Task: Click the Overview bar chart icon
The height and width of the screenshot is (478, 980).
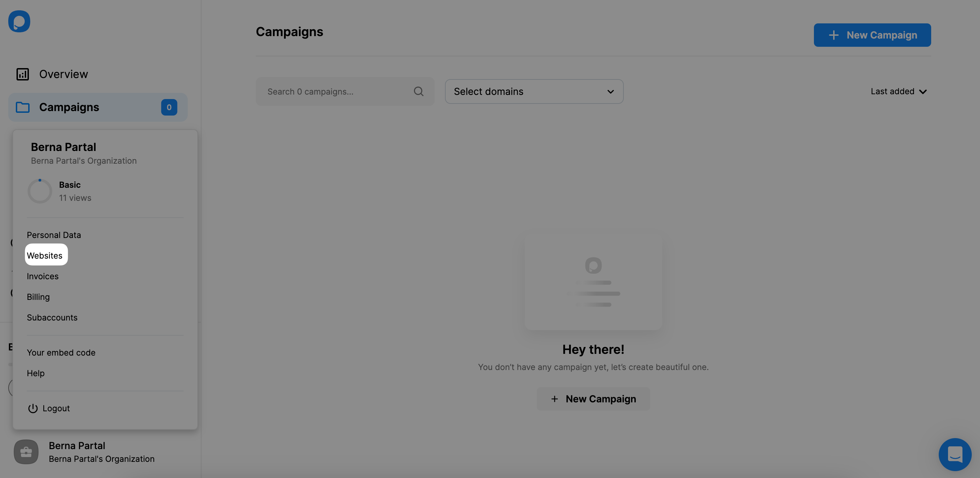Action: tap(22, 74)
